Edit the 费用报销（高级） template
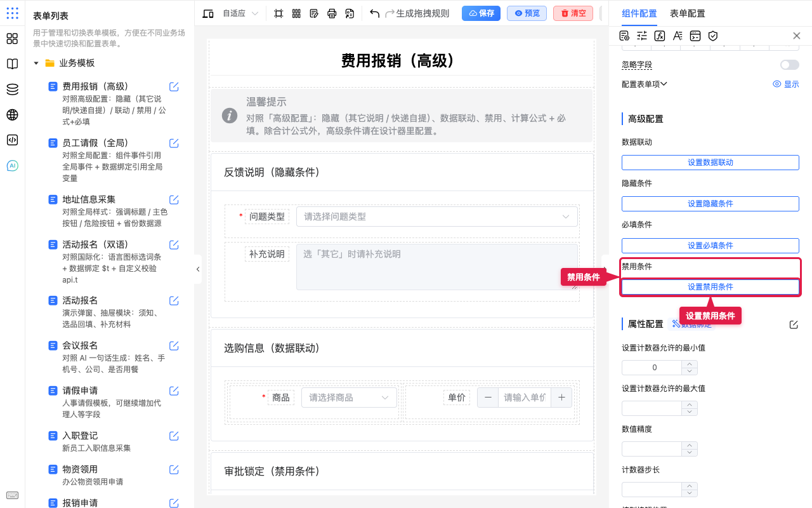This screenshot has width=812, height=508. (x=174, y=87)
